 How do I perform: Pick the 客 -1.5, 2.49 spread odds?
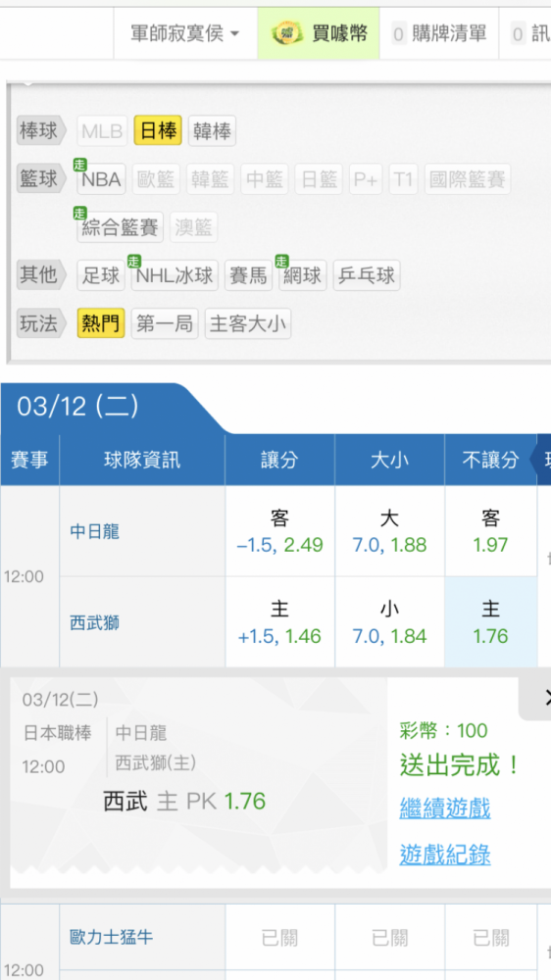coord(279,531)
